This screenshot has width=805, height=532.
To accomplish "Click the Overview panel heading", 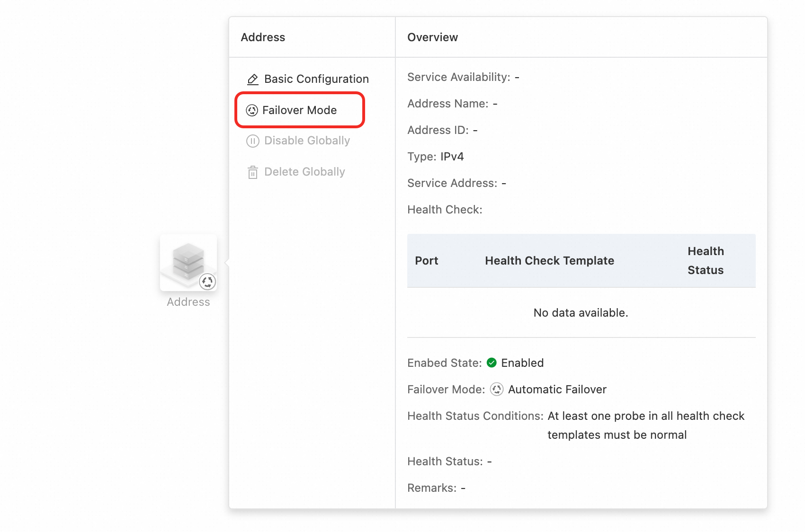I will [x=433, y=37].
